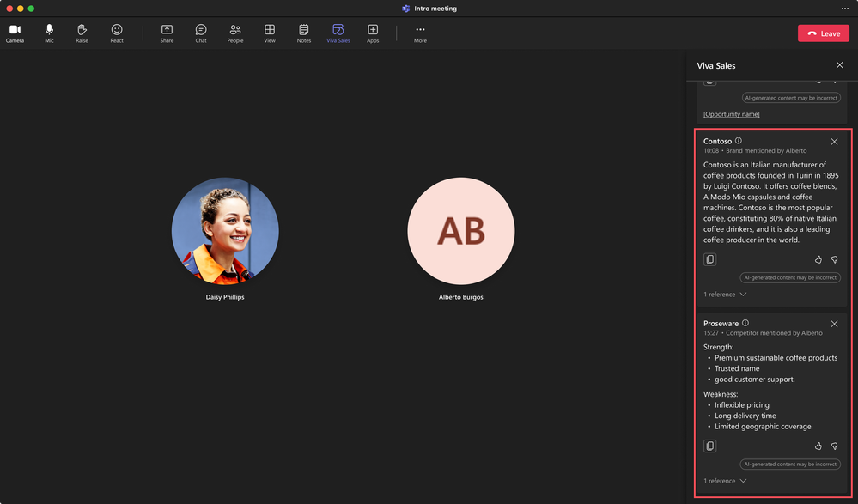The height and width of the screenshot is (504, 858).
Task: Click the Viva Sales panel heading
Action: (715, 65)
